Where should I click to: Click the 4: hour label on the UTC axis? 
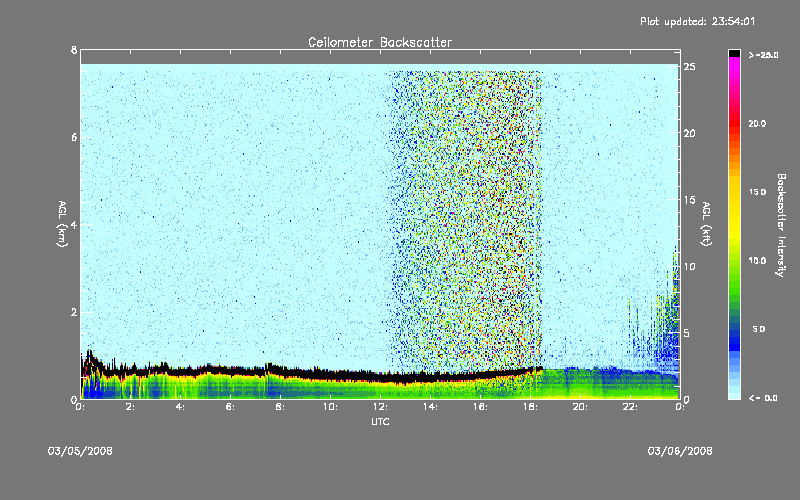click(180, 407)
